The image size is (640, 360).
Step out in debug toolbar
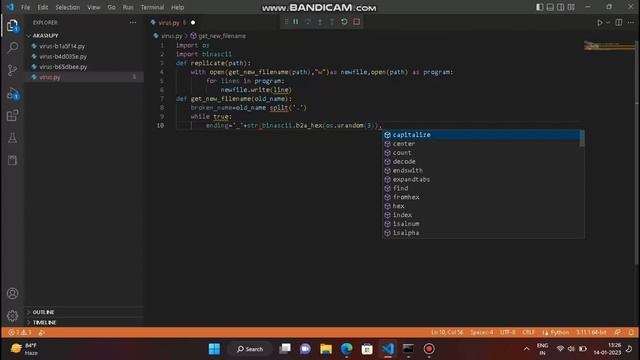point(332,22)
